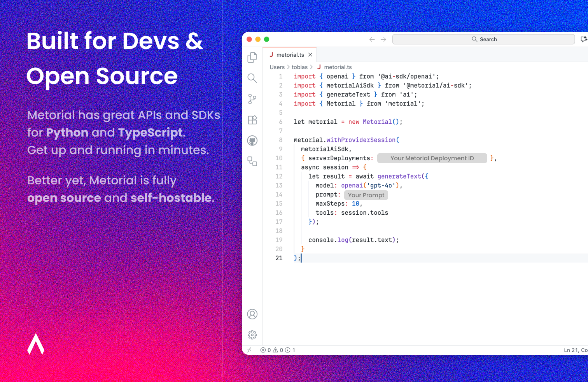Image resolution: width=588 pixels, height=382 pixels.
Task: Click the Built for Devs heading
Action: (x=115, y=41)
